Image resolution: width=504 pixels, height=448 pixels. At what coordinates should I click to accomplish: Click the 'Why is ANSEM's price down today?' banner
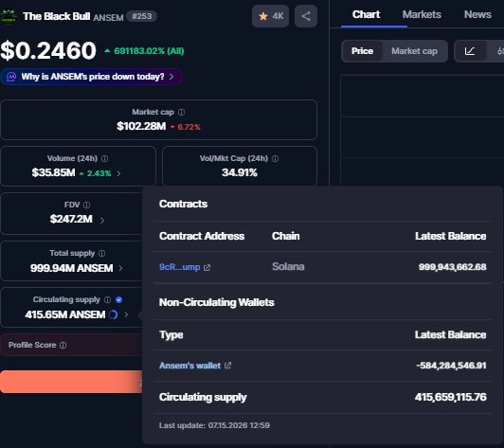pyautogui.click(x=91, y=77)
